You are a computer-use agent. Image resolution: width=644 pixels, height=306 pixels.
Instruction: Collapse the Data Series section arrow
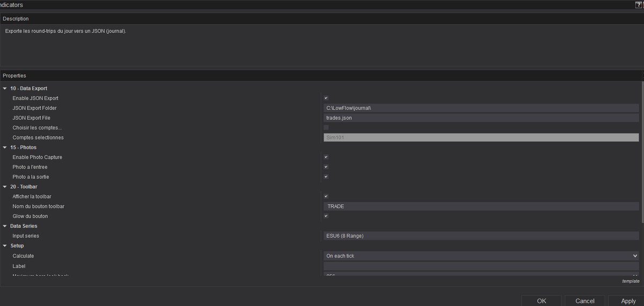(x=5, y=226)
